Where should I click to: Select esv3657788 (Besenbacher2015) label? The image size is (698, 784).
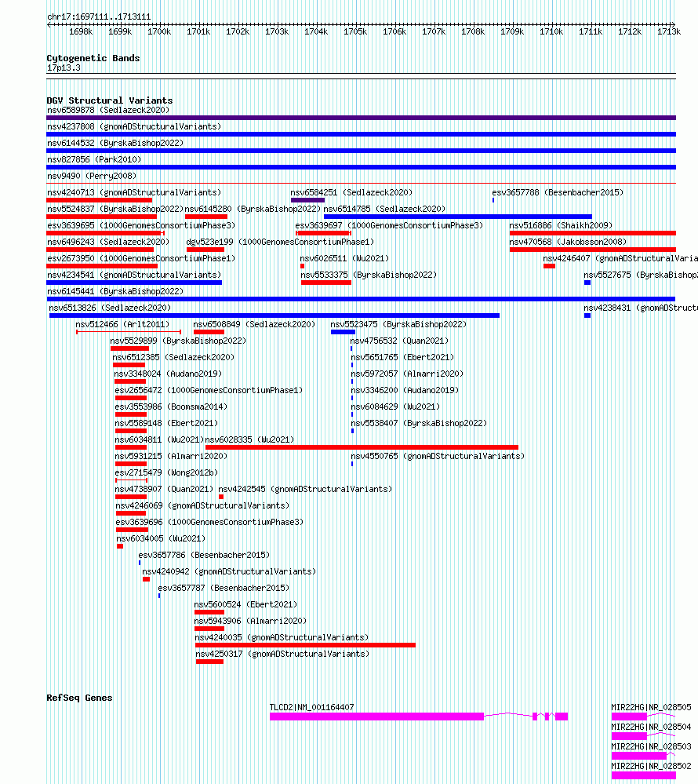558,192
